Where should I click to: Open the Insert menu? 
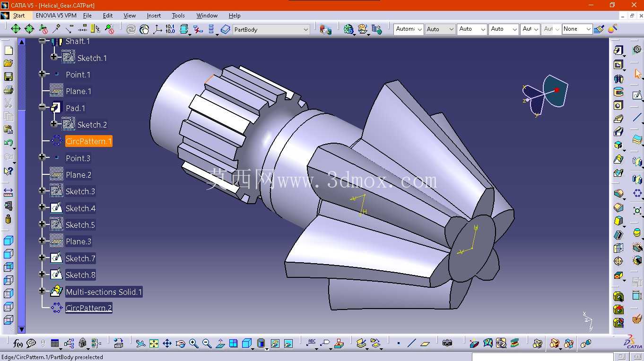pyautogui.click(x=154, y=16)
